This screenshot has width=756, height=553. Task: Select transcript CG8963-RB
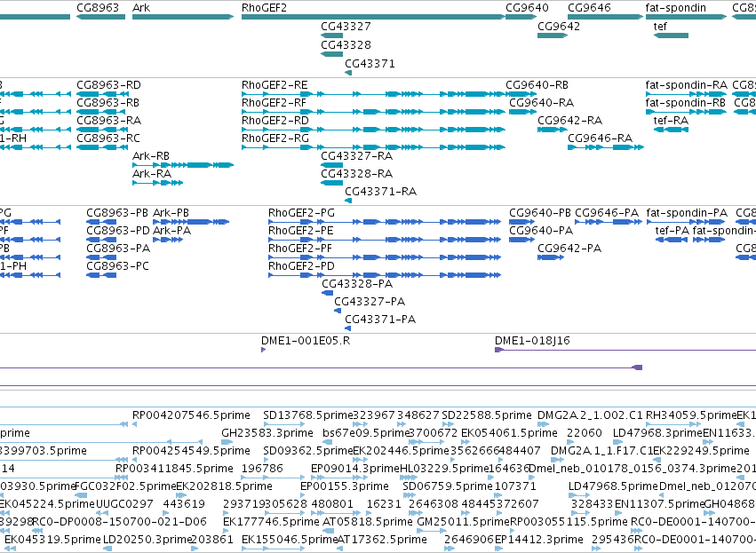click(x=108, y=103)
